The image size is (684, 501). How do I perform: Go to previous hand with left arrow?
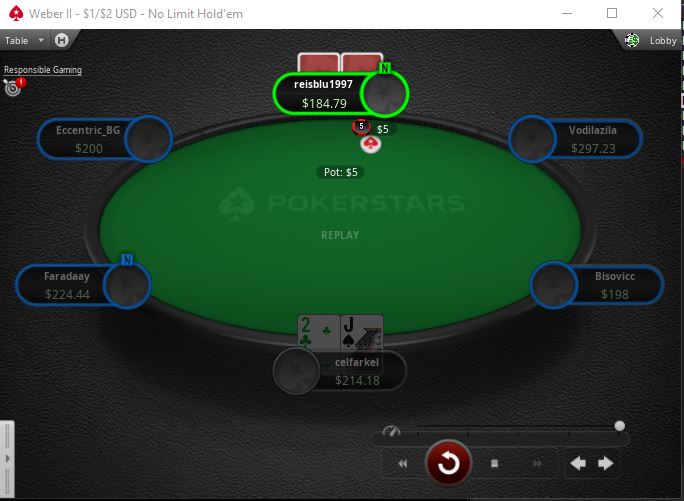click(x=578, y=463)
